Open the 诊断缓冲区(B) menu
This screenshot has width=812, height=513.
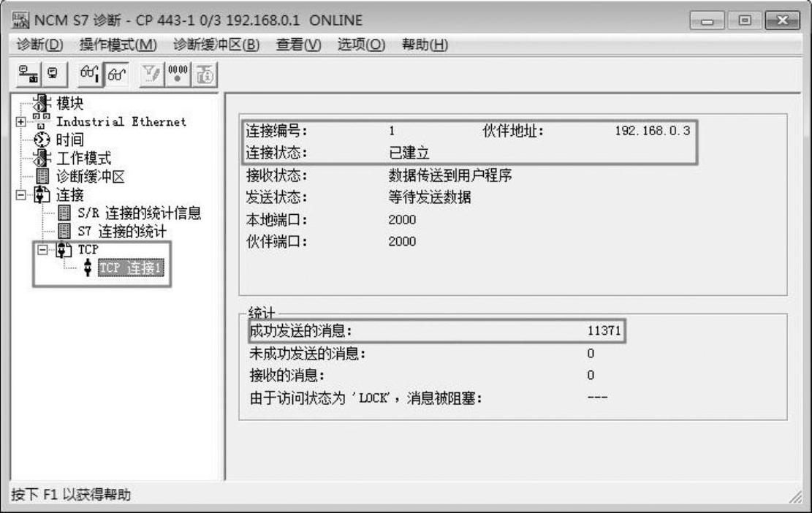[216, 45]
